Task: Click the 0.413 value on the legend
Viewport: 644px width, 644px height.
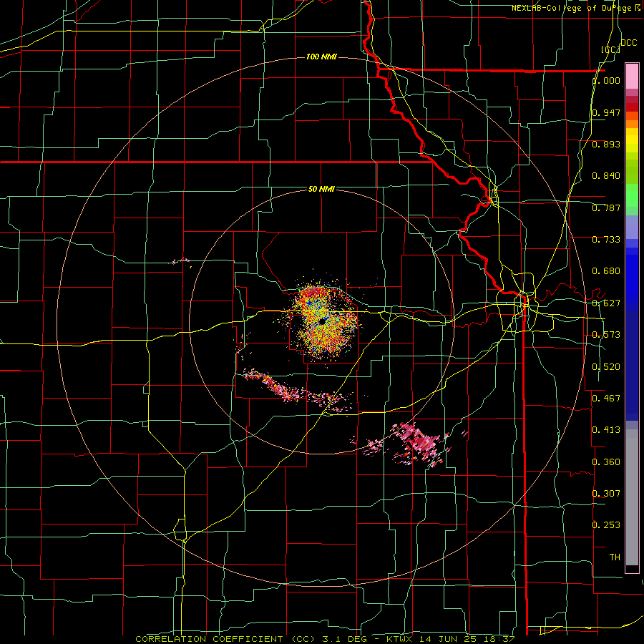Action: click(606, 430)
